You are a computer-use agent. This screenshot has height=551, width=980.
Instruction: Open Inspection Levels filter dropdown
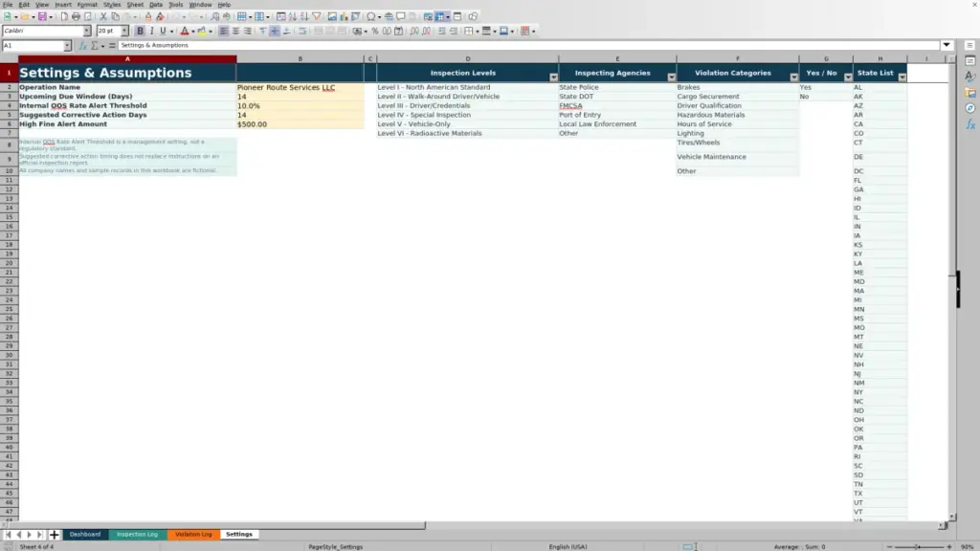[554, 77]
